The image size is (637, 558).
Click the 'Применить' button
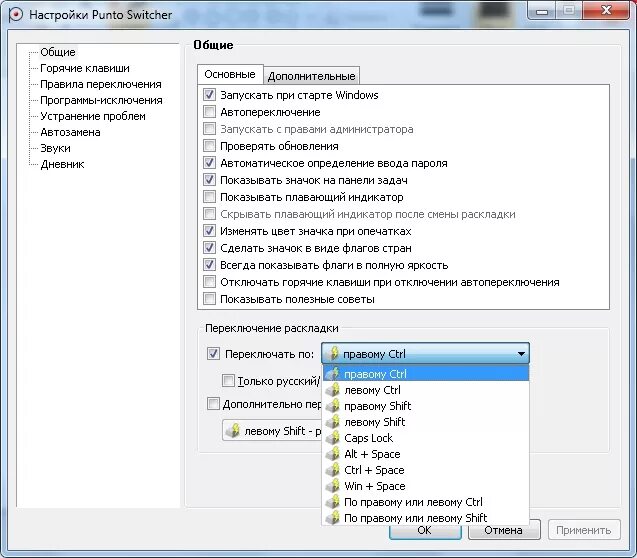click(584, 530)
